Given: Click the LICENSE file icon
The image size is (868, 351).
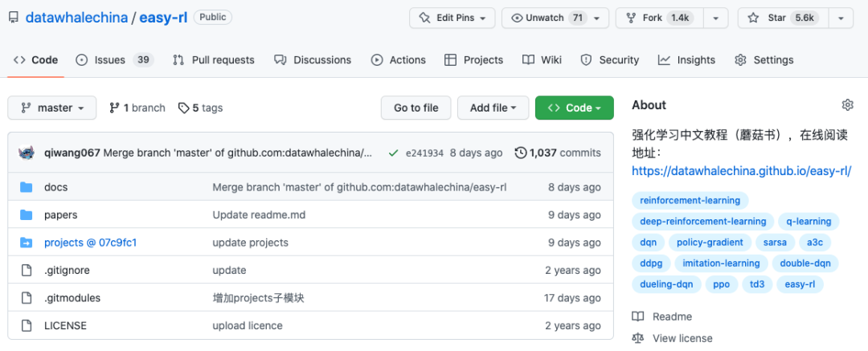Looking at the screenshot, I should click(26, 325).
